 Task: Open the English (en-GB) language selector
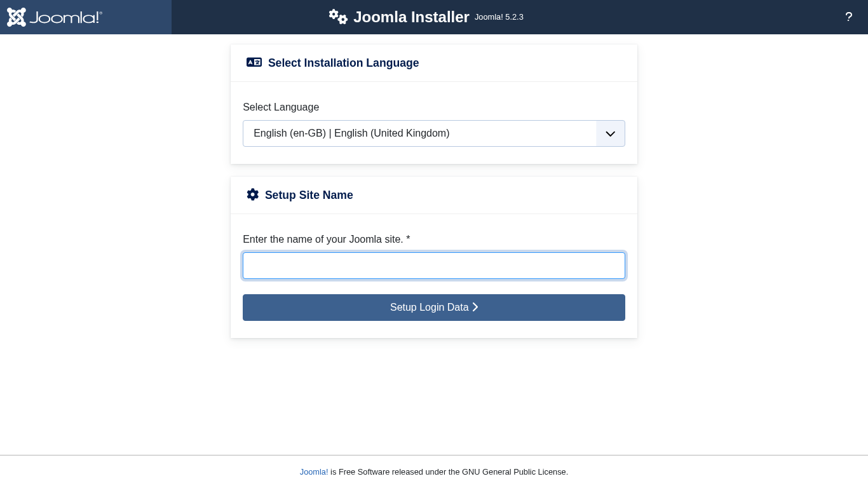click(434, 133)
